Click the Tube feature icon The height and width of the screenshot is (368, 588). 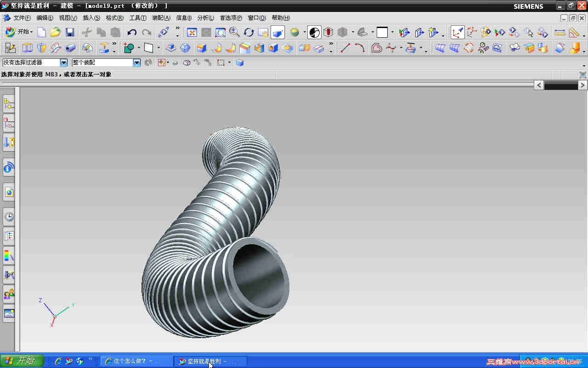(70, 48)
